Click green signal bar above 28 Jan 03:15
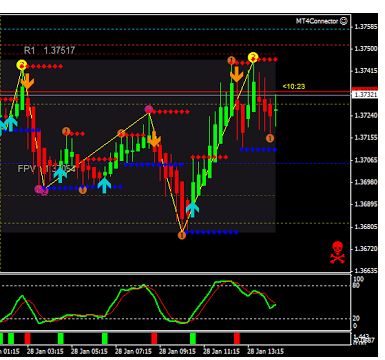The image size is (385, 360). 61,338
